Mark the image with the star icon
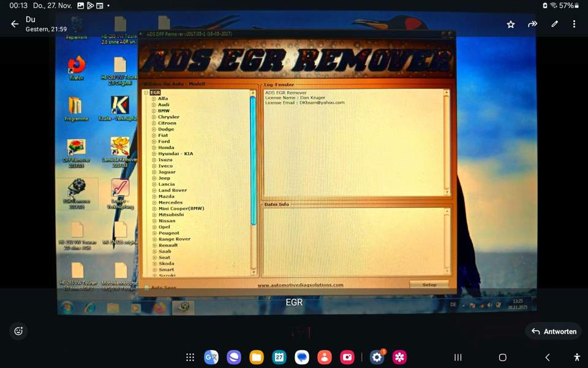This screenshot has height=368, width=588. click(x=510, y=24)
